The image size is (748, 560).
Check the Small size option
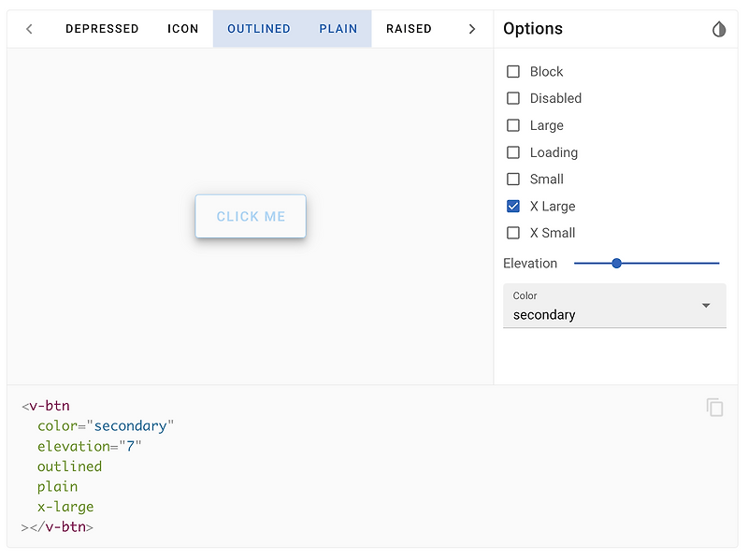pos(513,179)
